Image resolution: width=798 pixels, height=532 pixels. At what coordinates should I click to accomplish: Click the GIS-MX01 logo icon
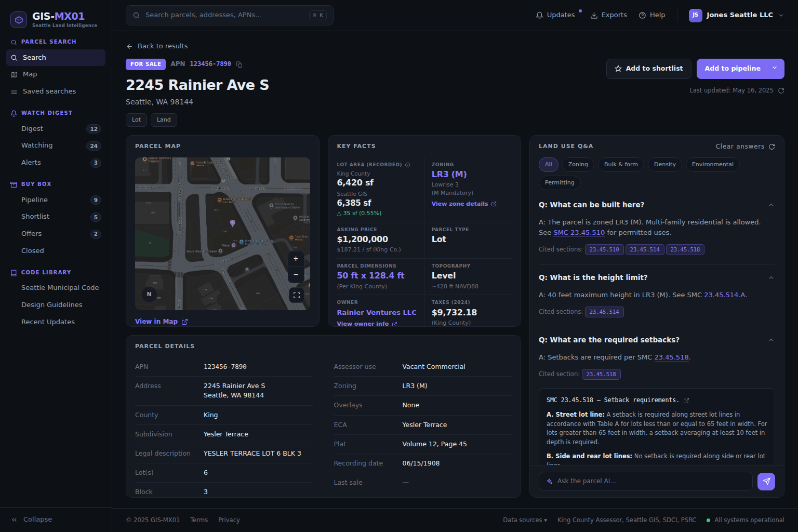pyautogui.click(x=19, y=20)
